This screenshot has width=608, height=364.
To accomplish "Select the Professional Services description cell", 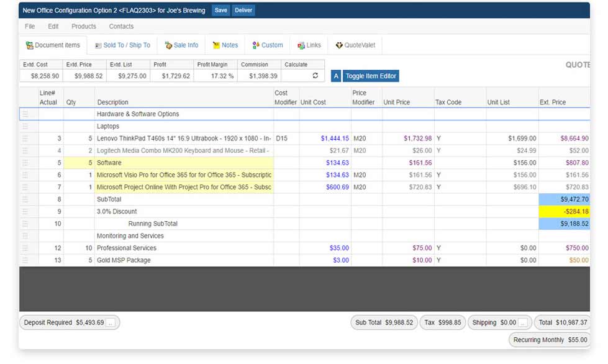I will [x=184, y=248].
